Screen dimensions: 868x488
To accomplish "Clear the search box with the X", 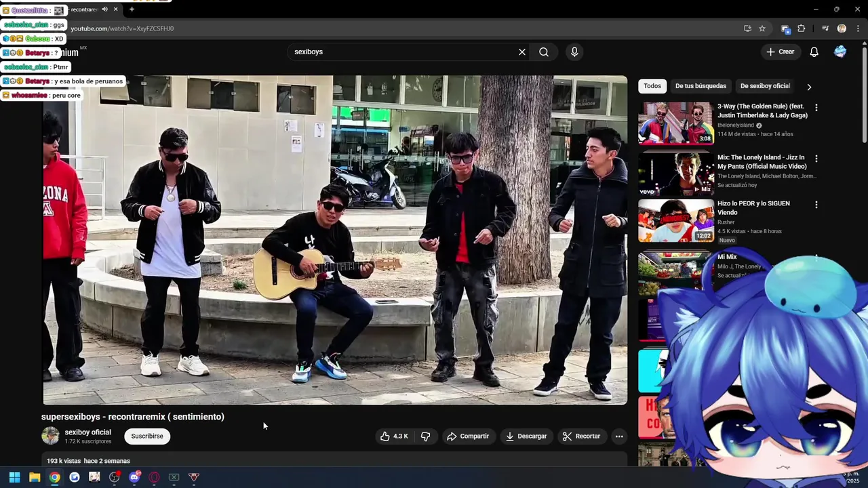I will pos(522,52).
